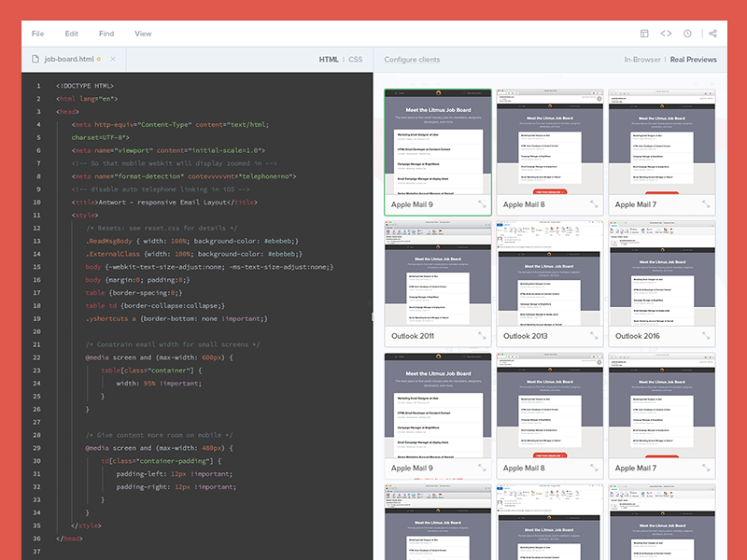This screenshot has height=560, width=747.
Task: Click the share icon in top toolbar
Action: (x=712, y=34)
